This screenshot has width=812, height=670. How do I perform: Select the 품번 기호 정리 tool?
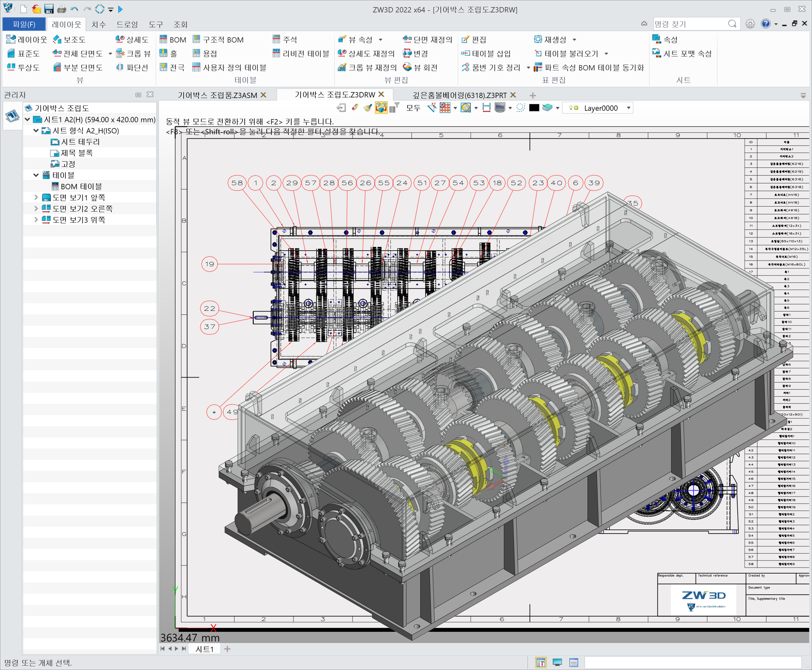(x=491, y=68)
